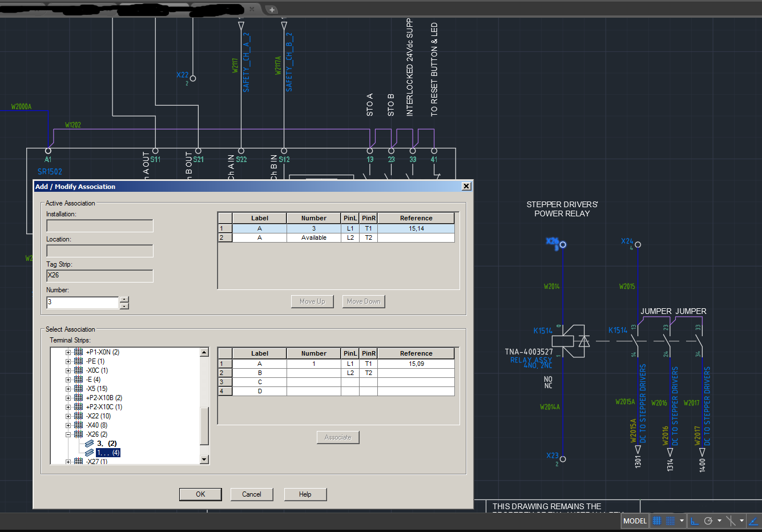Click the Number spinner up arrow
The image size is (762, 532).
[124, 298]
